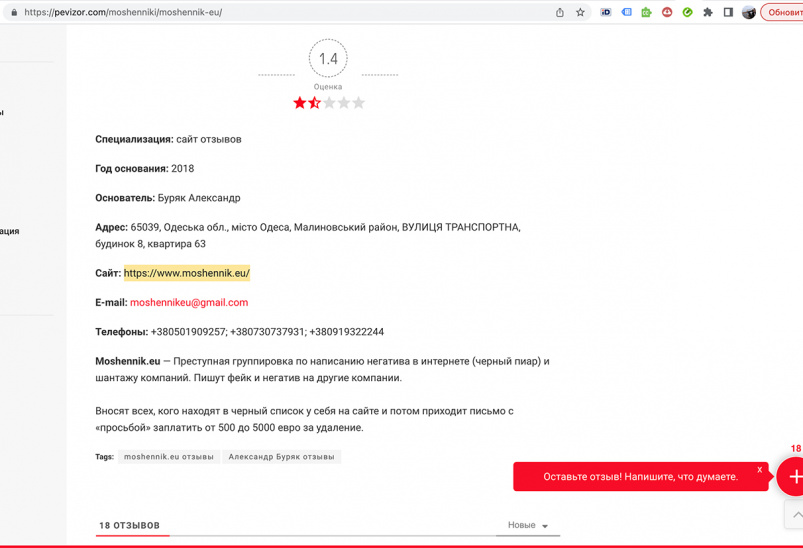803x548 pixels.
Task: Open the Chrome profile avatar
Action: click(749, 12)
